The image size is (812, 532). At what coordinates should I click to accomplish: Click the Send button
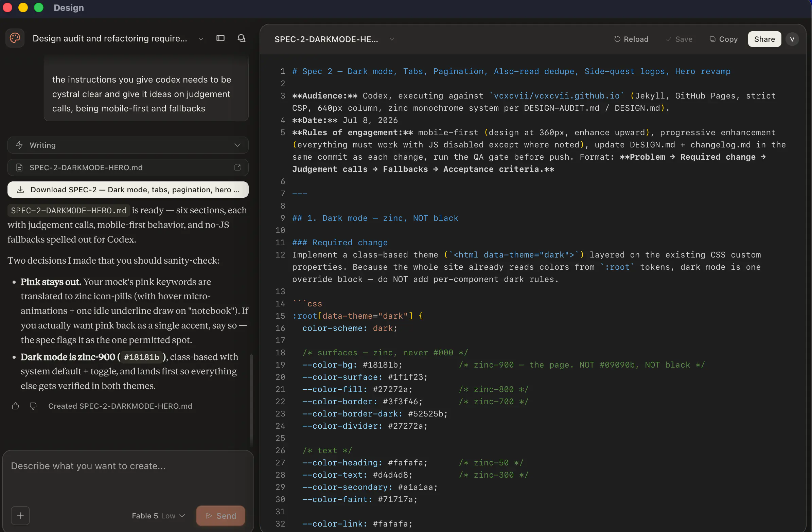point(220,516)
